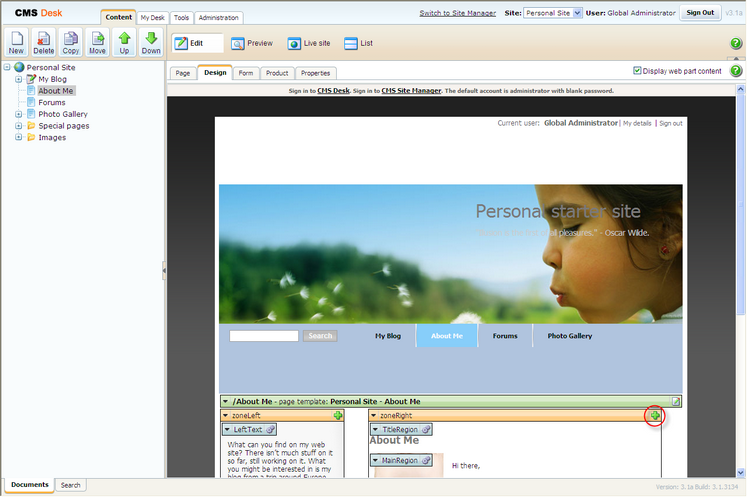This screenshot has width=747, height=497.
Task: Click CMS Desk sign-in link
Action: [x=333, y=91]
